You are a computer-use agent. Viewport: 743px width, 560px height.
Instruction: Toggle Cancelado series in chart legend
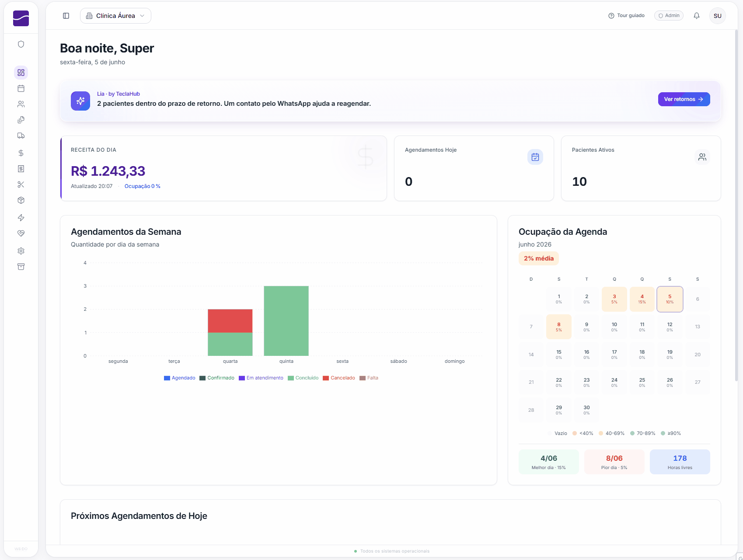[339, 378]
